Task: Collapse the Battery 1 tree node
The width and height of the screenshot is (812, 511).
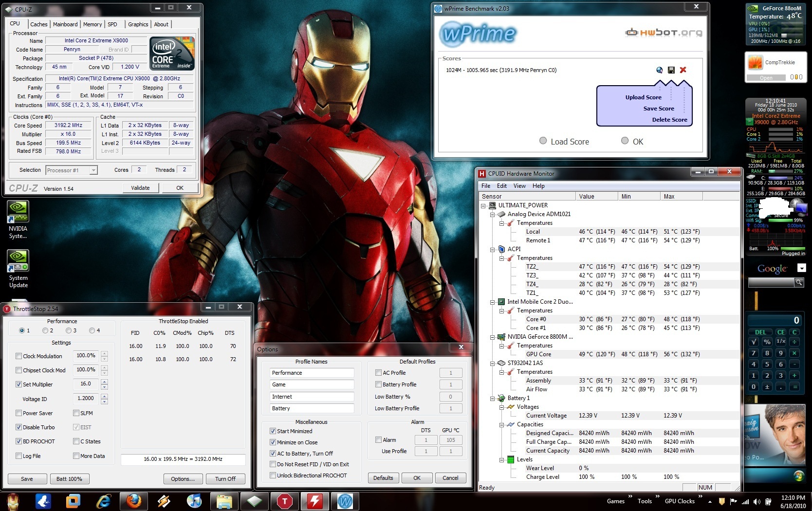Action: click(493, 398)
